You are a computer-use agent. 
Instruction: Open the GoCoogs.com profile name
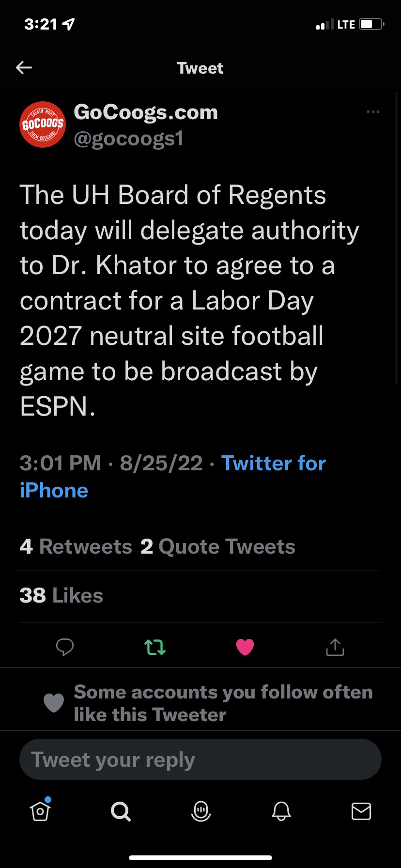146,112
